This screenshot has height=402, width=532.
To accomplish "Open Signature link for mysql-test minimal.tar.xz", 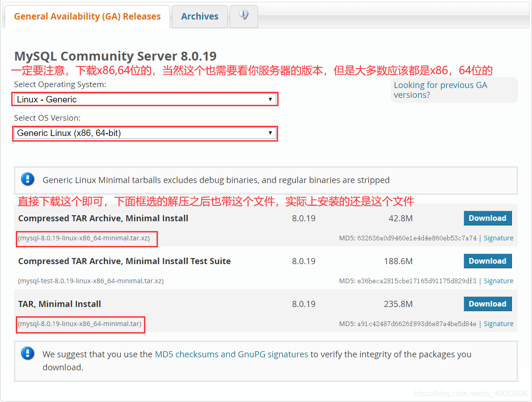I will (498, 281).
